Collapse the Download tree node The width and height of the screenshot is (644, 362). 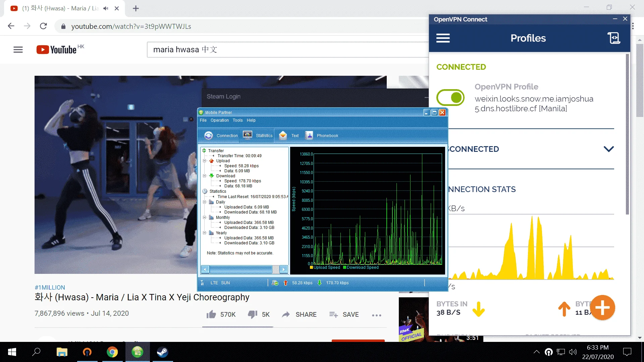[205, 176]
